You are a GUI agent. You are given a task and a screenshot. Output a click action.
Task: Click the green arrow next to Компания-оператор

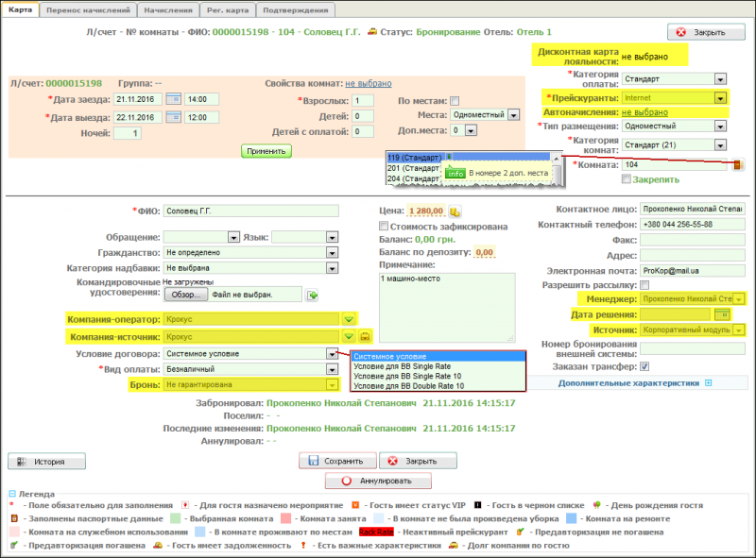click(x=348, y=319)
